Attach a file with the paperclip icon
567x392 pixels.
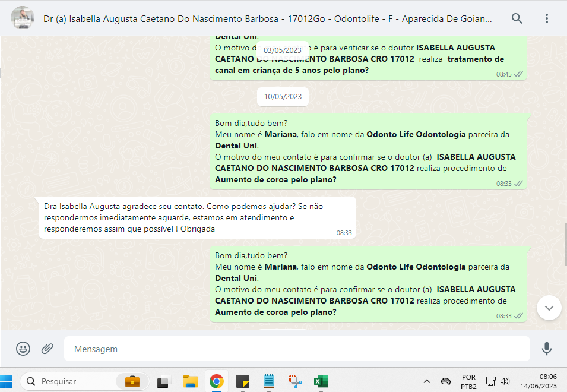(47, 349)
